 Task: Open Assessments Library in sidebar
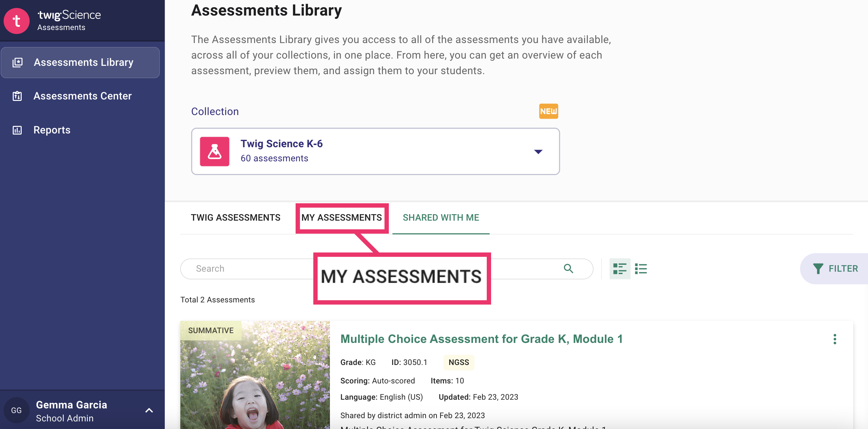pyautogui.click(x=80, y=63)
